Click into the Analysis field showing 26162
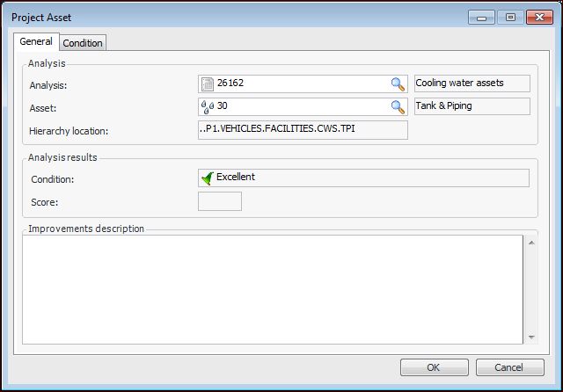 click(x=299, y=84)
